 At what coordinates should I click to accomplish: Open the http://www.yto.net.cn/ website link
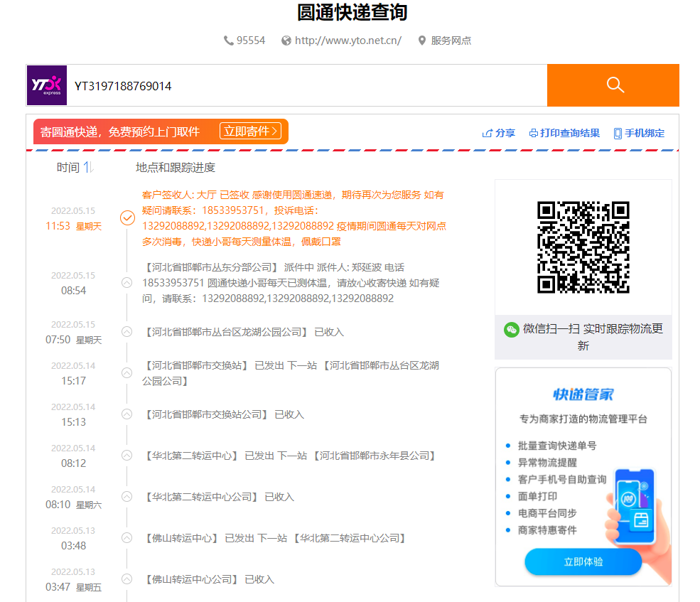tap(348, 41)
